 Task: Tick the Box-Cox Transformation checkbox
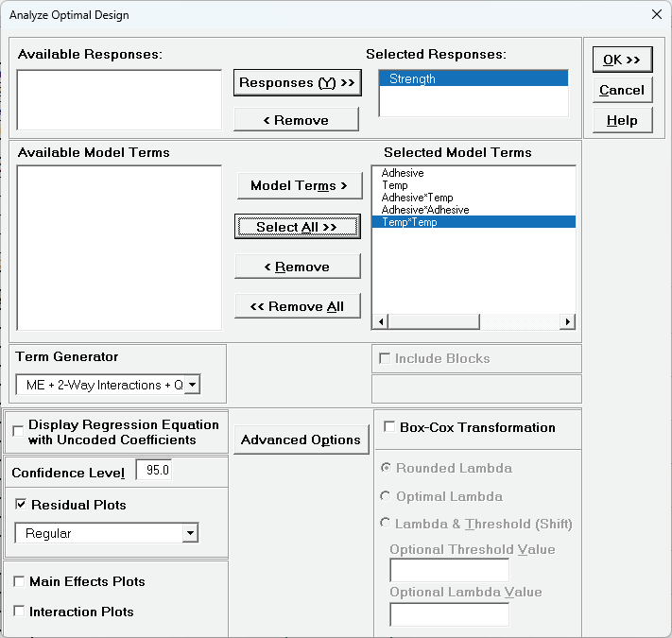pyautogui.click(x=389, y=427)
